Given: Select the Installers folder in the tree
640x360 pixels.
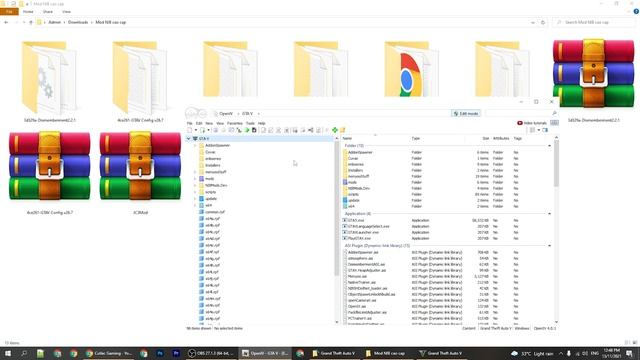Looking at the screenshot, I should coord(212,165).
